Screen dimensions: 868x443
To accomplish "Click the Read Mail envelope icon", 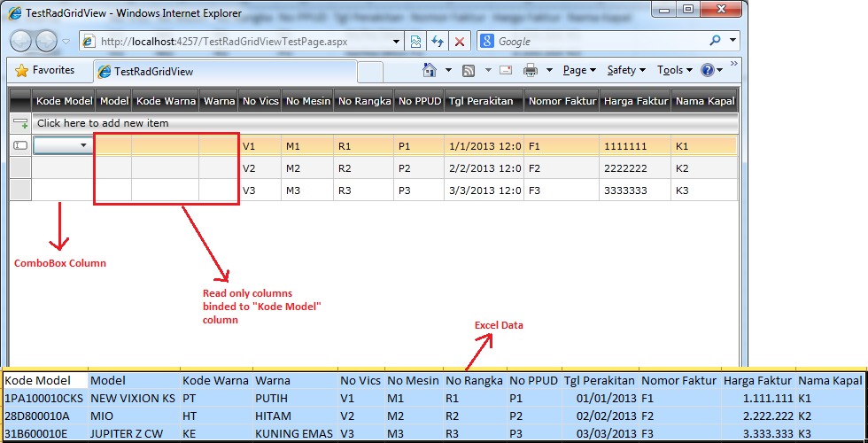I will tap(506, 70).
